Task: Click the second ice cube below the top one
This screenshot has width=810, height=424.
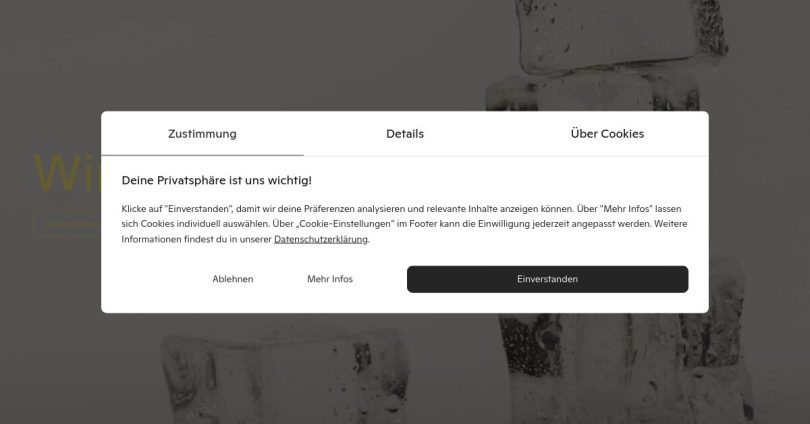Action: 594,93
